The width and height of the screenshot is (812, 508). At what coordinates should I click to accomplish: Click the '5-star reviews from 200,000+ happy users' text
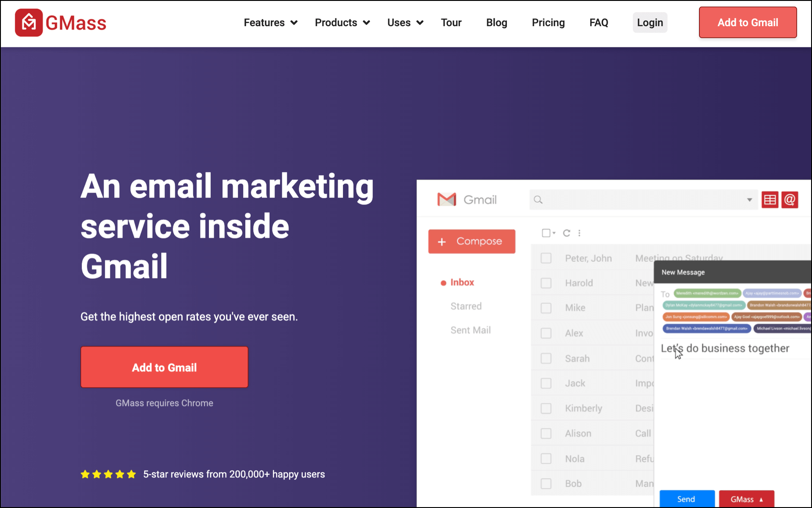pyautogui.click(x=234, y=474)
